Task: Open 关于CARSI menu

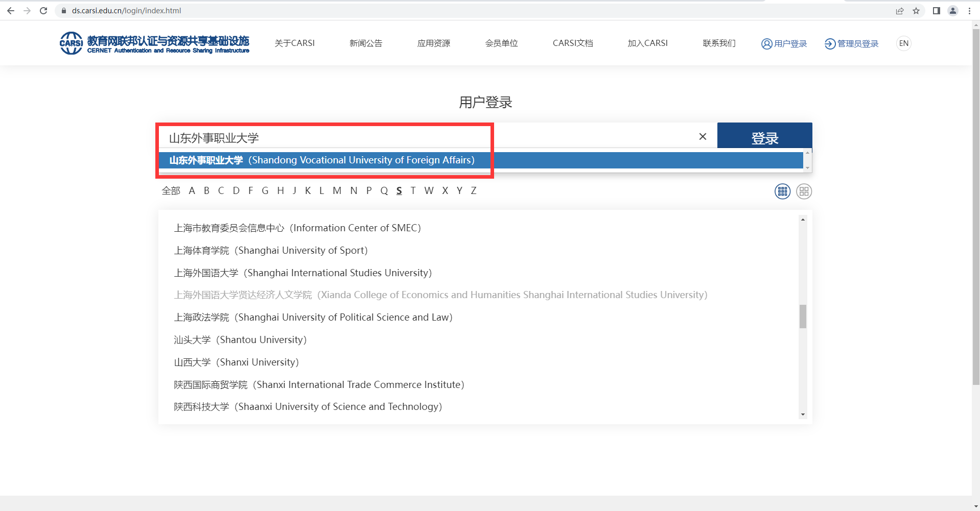Action: click(295, 43)
